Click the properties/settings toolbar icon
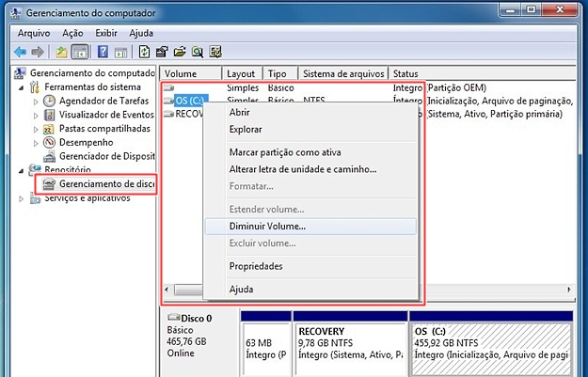Image resolution: width=588 pixels, height=377 pixels. coord(162,52)
